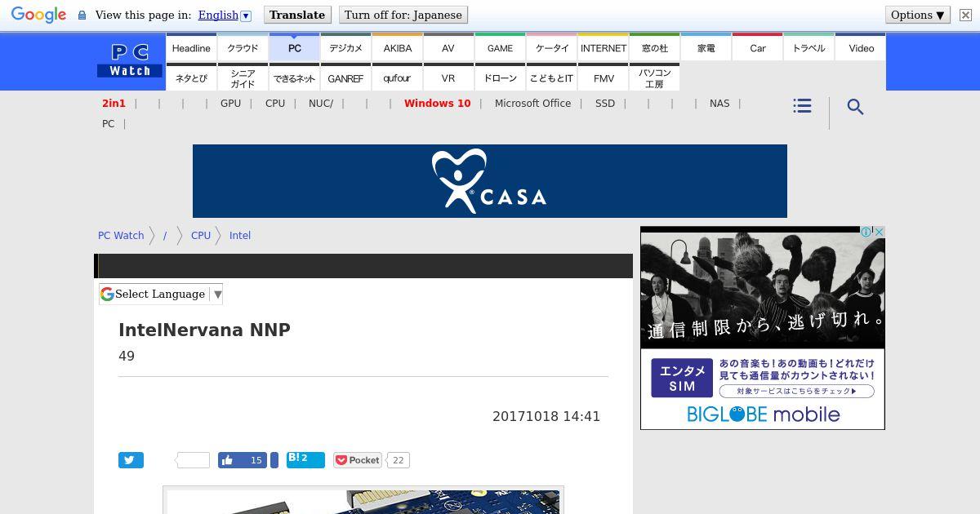The width and height of the screenshot is (980, 514).
Task: Open the Options dropdown
Action: click(x=918, y=15)
